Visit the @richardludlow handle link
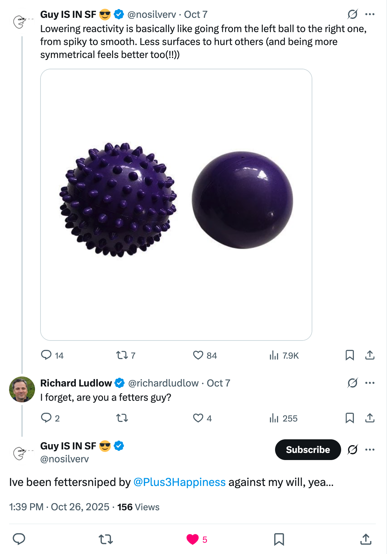 pos(163,383)
